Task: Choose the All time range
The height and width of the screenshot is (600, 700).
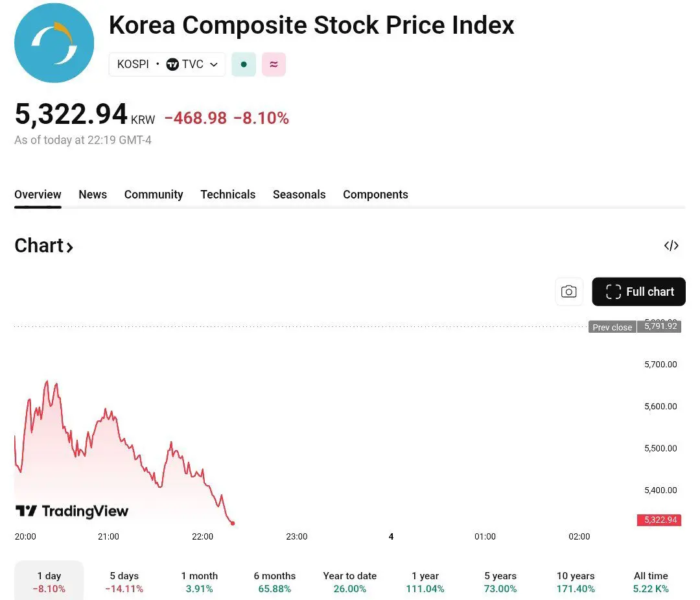Action: pyautogui.click(x=650, y=582)
